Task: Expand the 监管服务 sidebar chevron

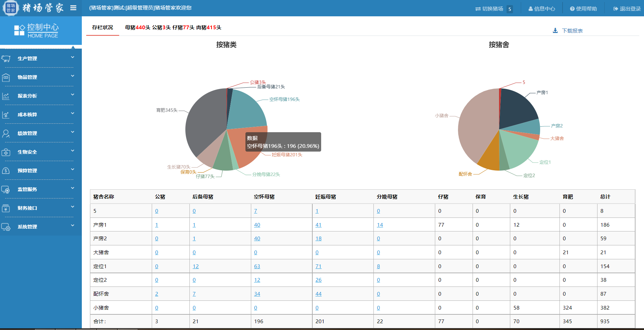Action: click(x=72, y=188)
